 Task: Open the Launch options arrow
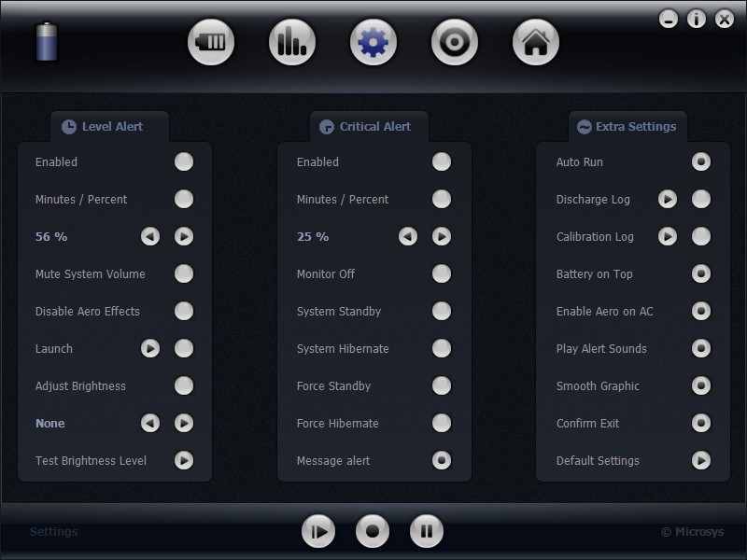149,348
